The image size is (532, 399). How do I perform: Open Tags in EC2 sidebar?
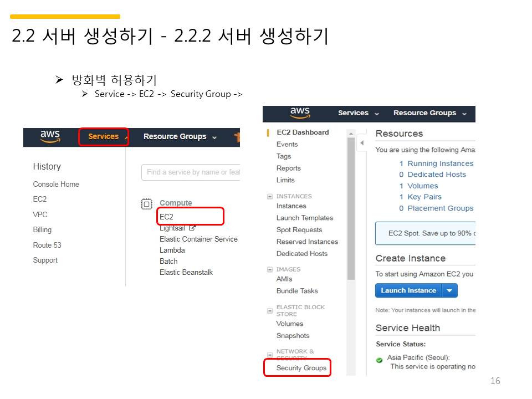coord(284,156)
